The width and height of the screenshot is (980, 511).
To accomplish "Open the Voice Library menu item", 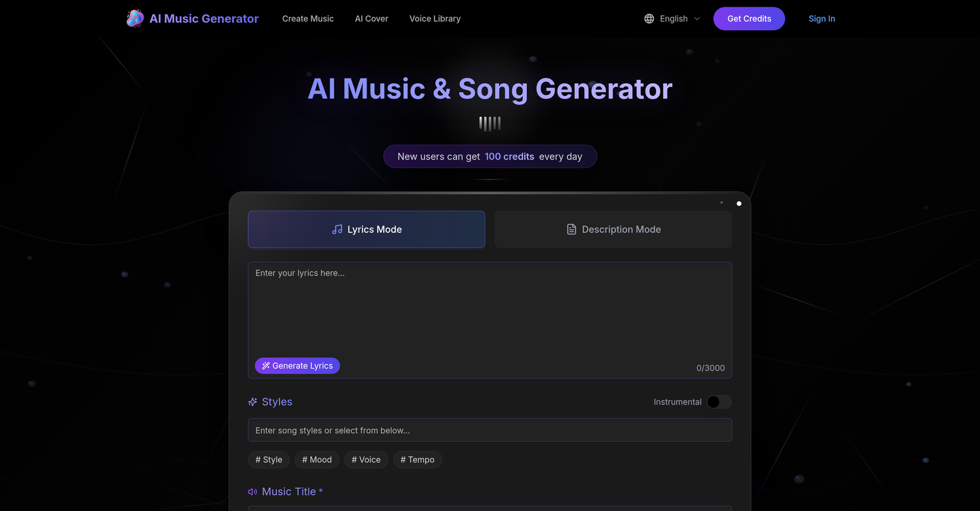I will pos(434,18).
